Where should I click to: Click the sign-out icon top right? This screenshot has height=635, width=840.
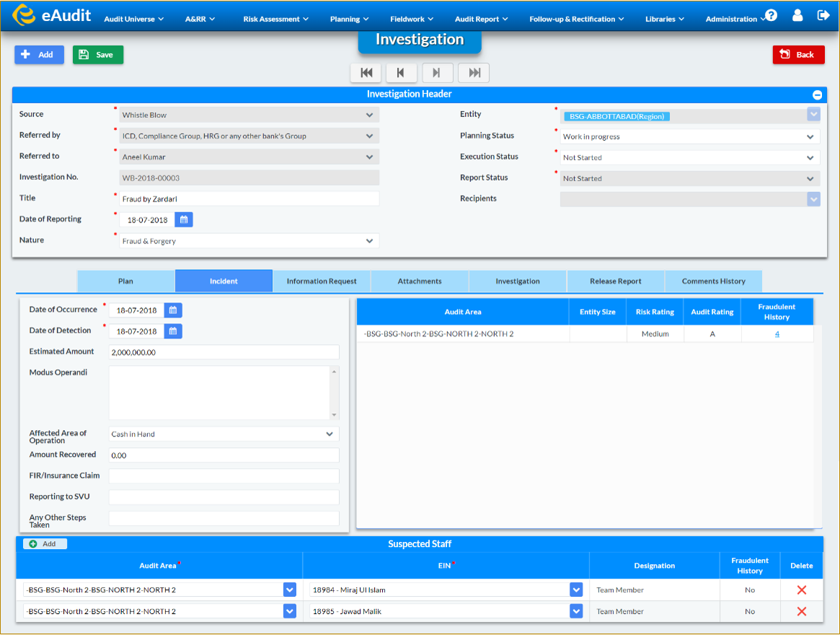point(823,14)
